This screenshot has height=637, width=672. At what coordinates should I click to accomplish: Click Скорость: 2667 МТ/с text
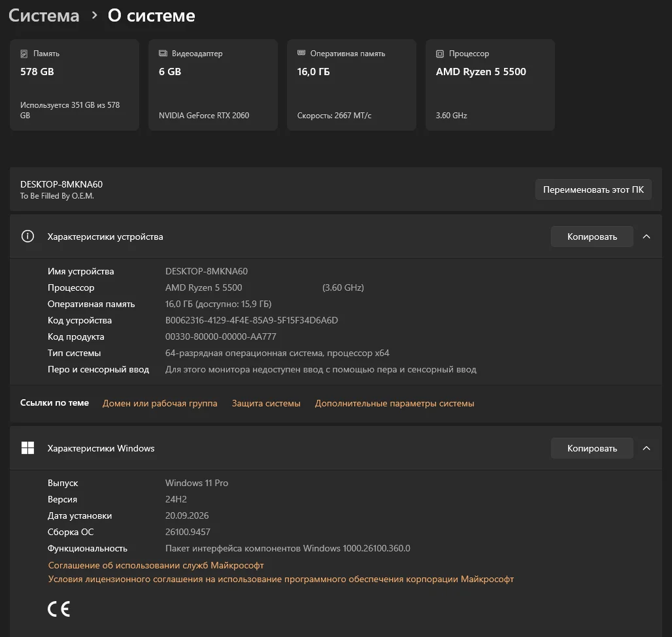tap(334, 115)
